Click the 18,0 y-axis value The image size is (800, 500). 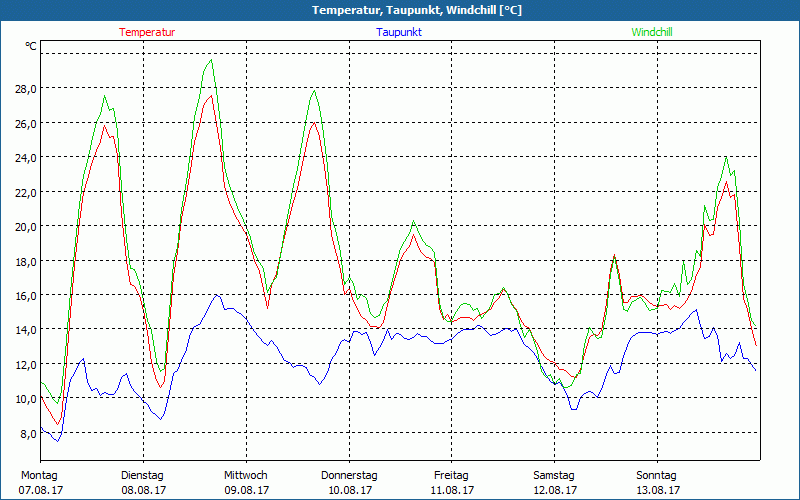pos(26,261)
